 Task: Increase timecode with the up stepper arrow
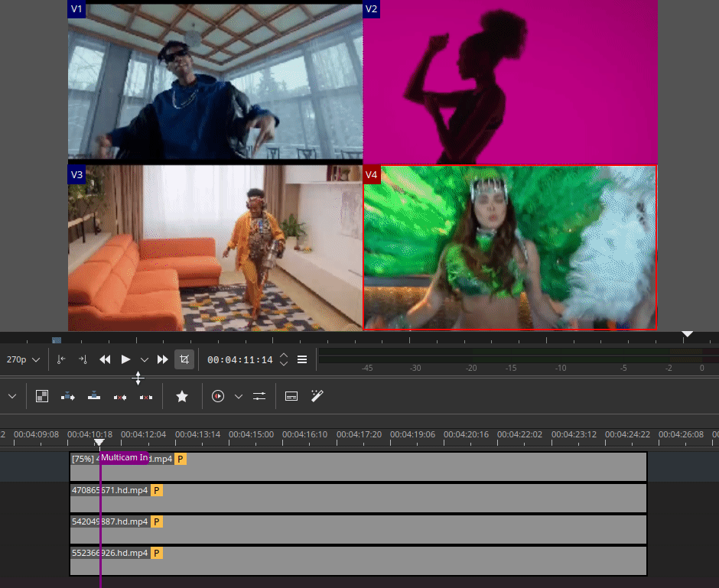(x=284, y=356)
